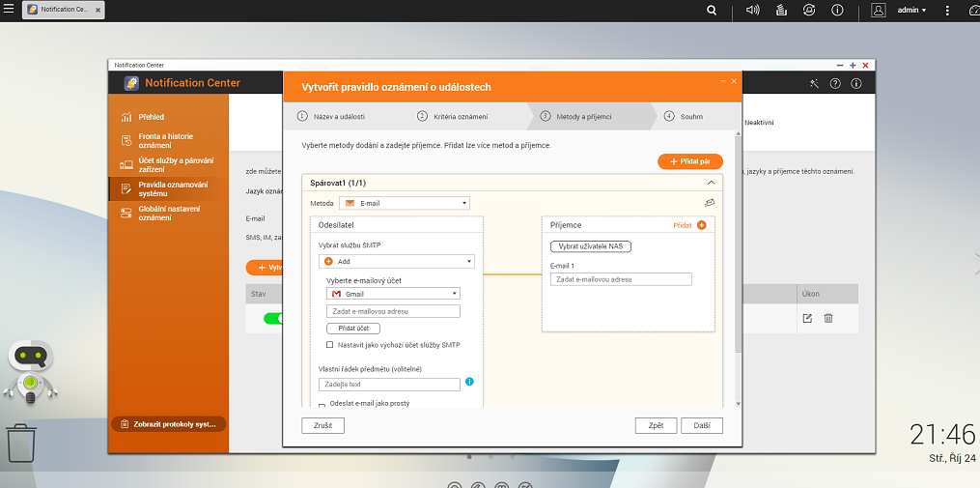Click sender e-mail address field
Screen dimensions: 980x488
(393, 311)
